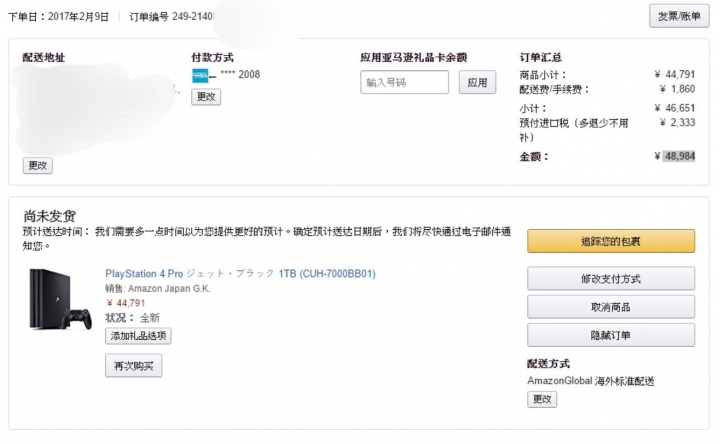Viewport: 720px width, 444px height.
Task: Buy again with 再次购买 button
Action: 134,365
